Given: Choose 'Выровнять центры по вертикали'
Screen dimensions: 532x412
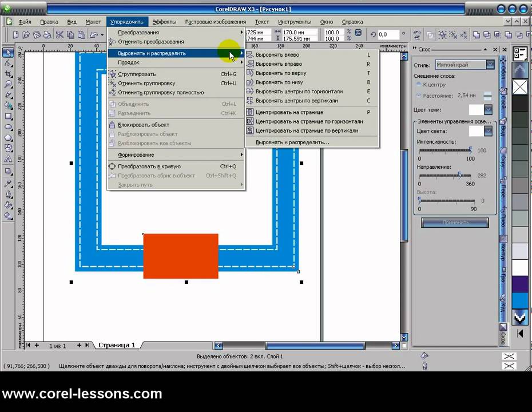Looking at the screenshot, I should pyautogui.click(x=312, y=101).
